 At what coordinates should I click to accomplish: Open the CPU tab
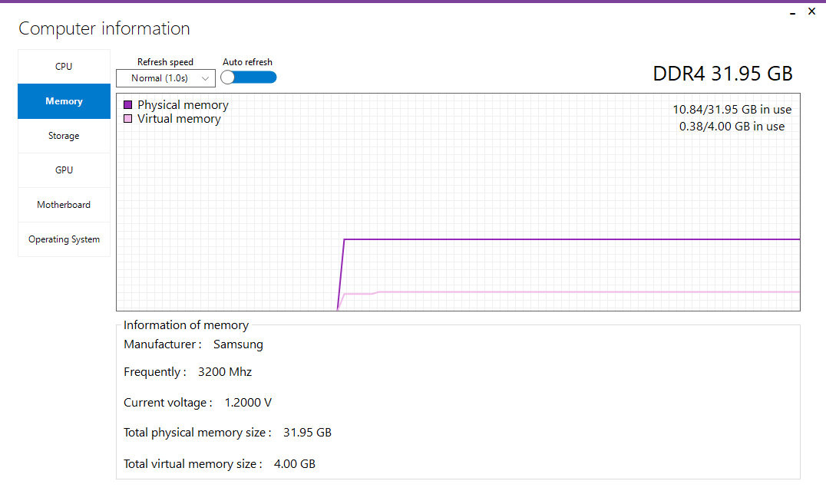pos(64,67)
